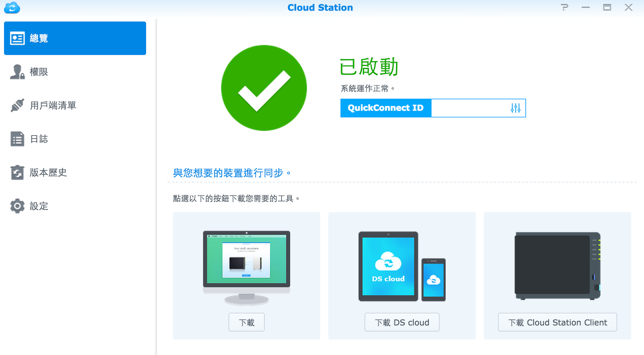Click the 系統運作正常 status message

click(368, 88)
